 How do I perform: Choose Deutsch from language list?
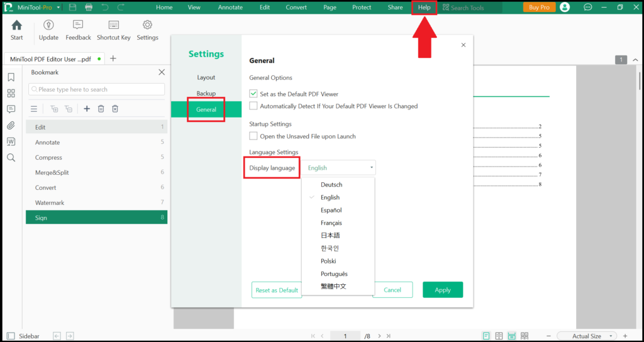click(x=331, y=185)
